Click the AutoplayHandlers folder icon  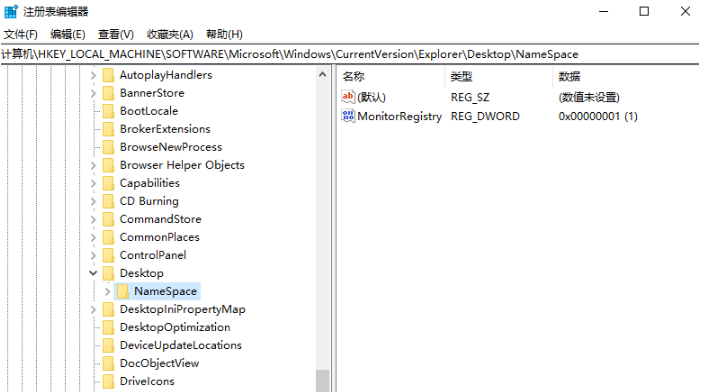coord(108,75)
